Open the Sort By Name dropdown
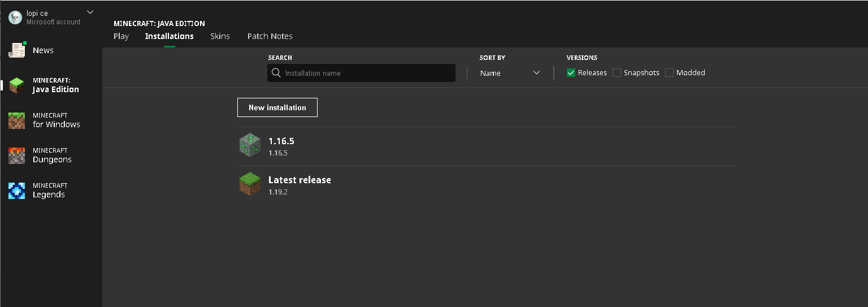The width and height of the screenshot is (868, 307). click(x=510, y=73)
